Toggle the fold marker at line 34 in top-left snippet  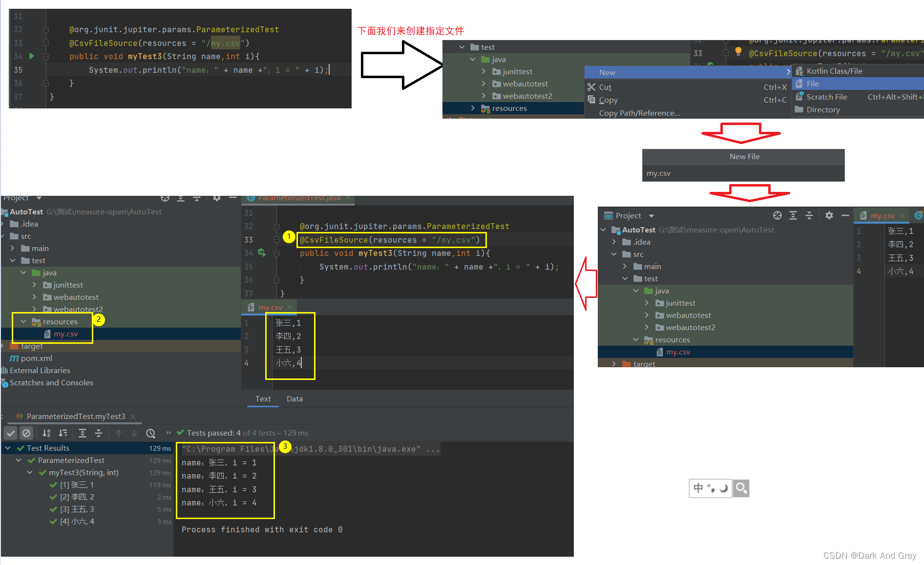(x=46, y=57)
